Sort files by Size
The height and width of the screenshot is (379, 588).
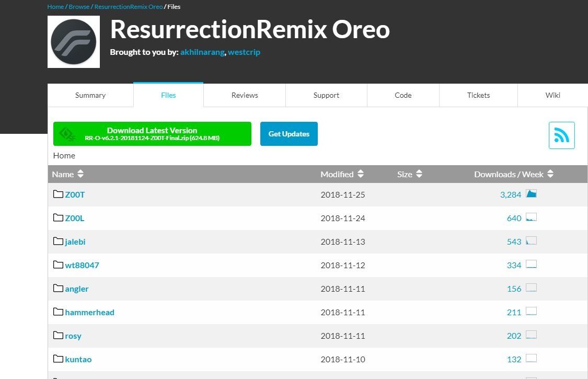[410, 174]
